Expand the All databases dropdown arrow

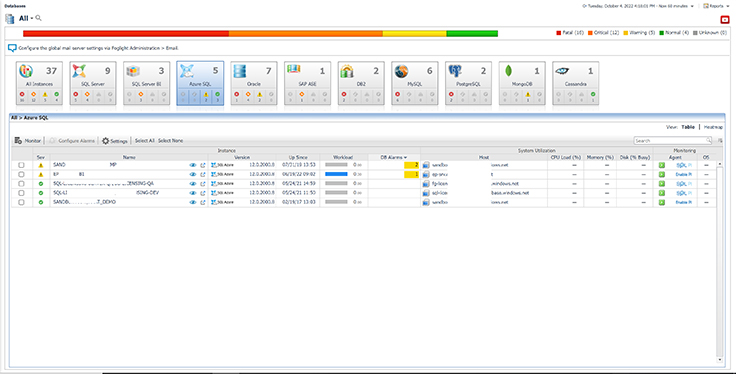pyautogui.click(x=32, y=18)
